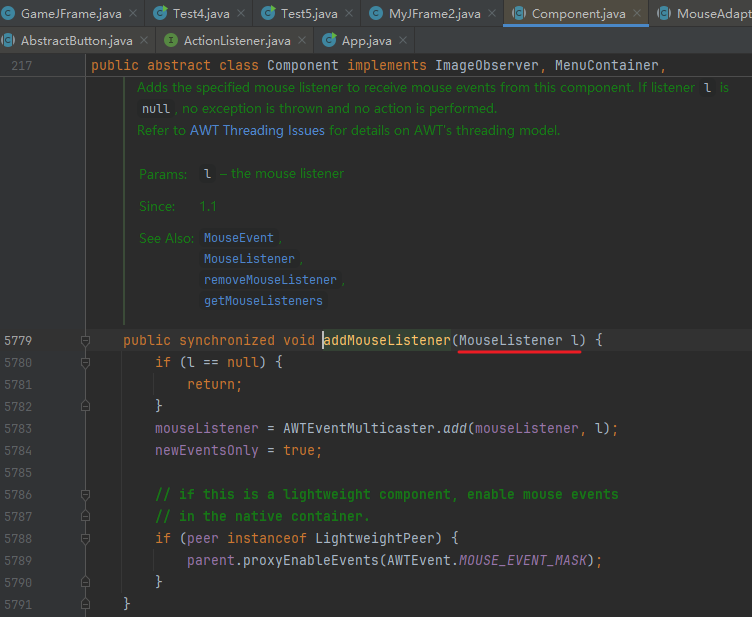Collapse instanceof if block at line 5788
752x617 pixels.
[x=85, y=538]
